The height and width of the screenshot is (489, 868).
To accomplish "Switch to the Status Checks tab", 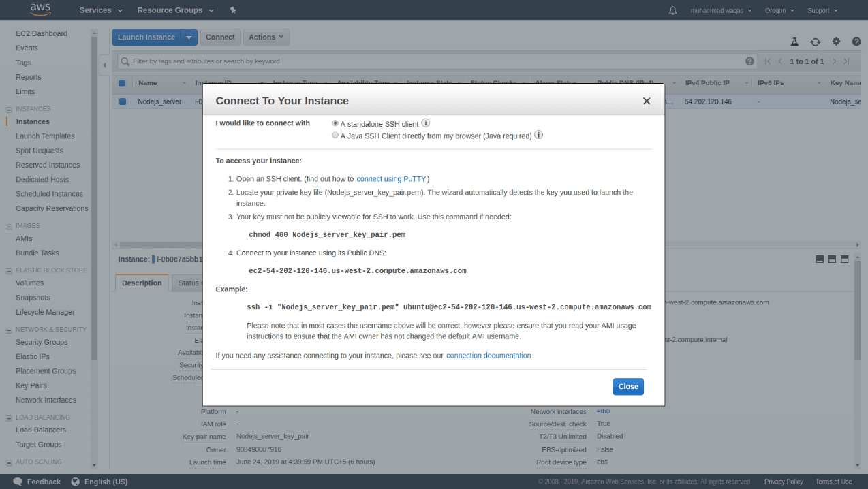I will pos(191,283).
